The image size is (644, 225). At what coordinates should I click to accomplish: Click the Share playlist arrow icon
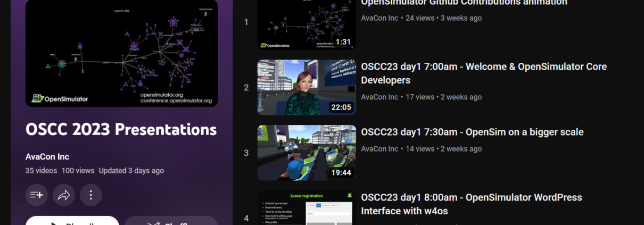coord(64,195)
